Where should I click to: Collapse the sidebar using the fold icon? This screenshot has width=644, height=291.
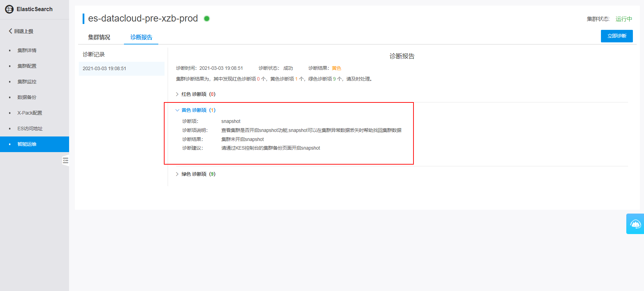(x=66, y=160)
